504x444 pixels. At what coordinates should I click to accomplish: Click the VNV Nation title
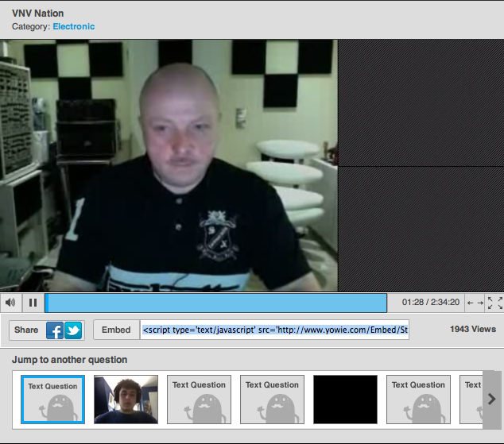[38, 14]
